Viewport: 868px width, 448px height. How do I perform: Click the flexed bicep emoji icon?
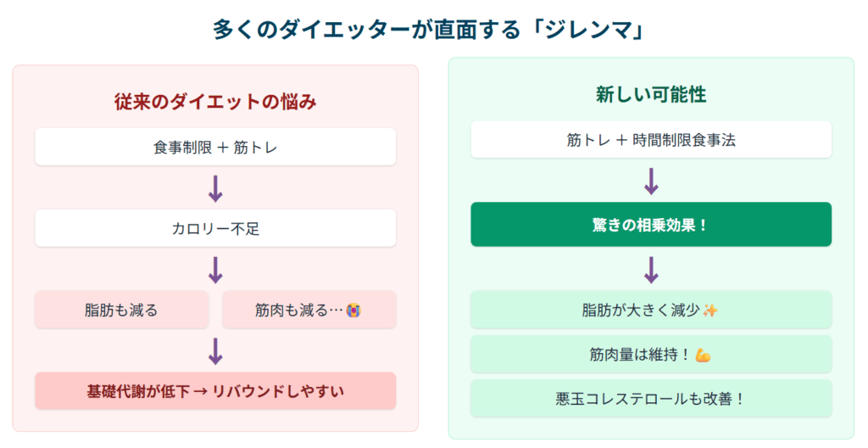click(x=702, y=355)
